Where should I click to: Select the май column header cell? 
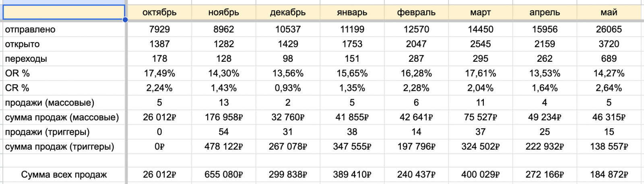tap(609, 13)
